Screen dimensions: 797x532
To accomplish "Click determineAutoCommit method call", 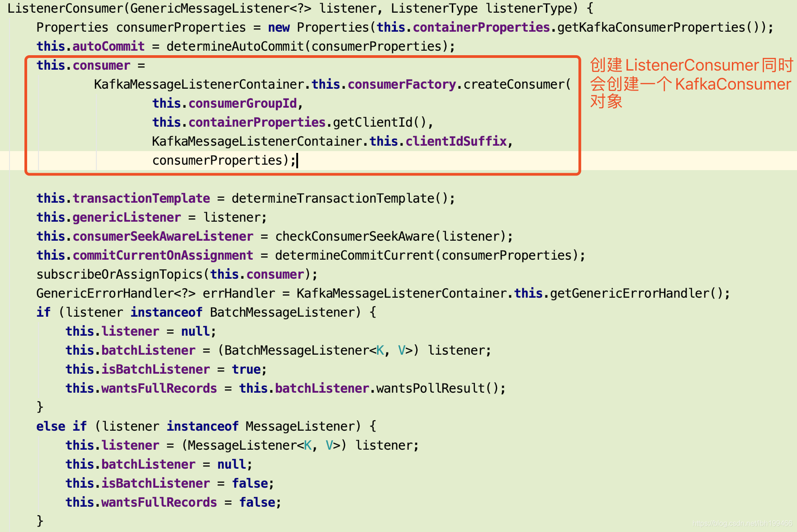I will 235,46.
